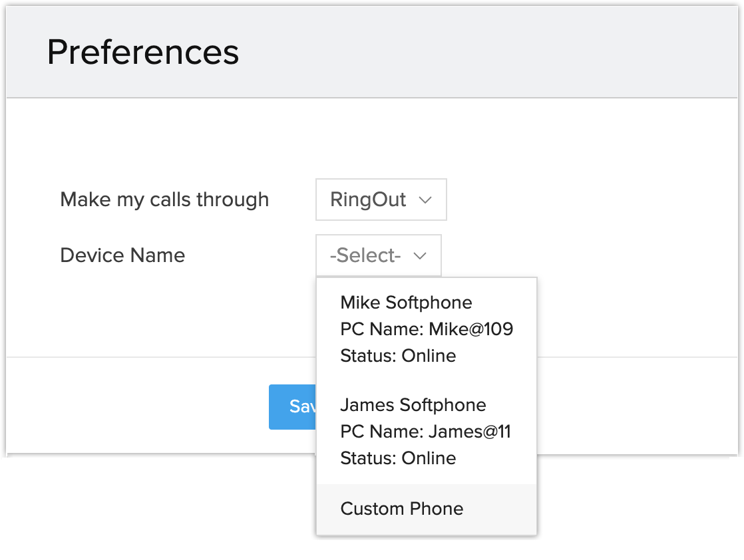The height and width of the screenshot is (560, 744).
Task: Click the Preferences page heading
Action: [x=142, y=52]
